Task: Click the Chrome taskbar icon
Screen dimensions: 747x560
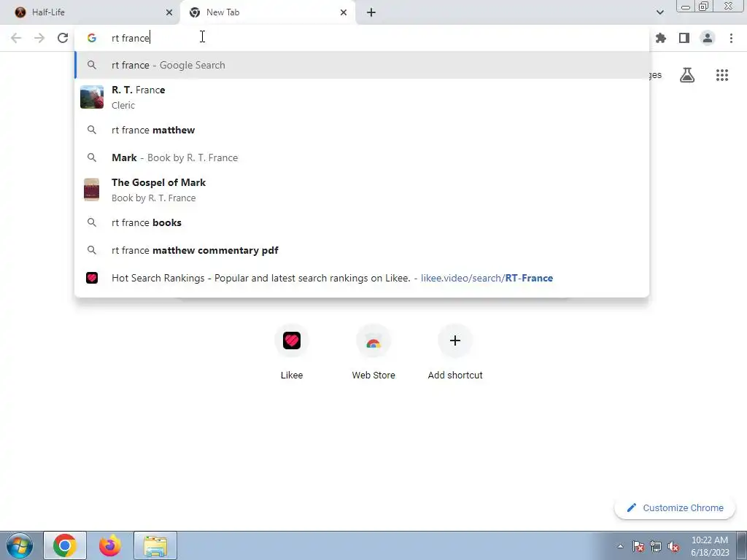Action: pos(65,545)
